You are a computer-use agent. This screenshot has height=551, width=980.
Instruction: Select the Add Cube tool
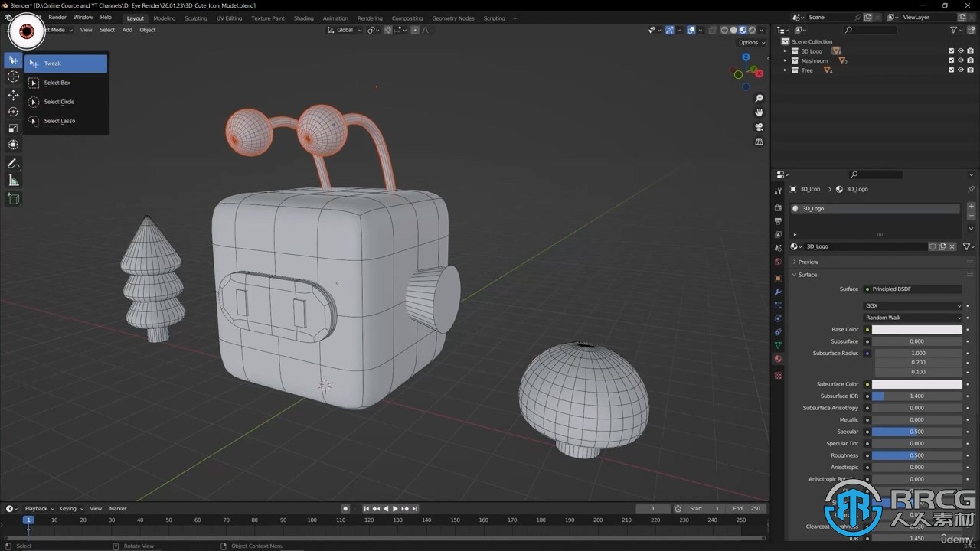click(13, 199)
